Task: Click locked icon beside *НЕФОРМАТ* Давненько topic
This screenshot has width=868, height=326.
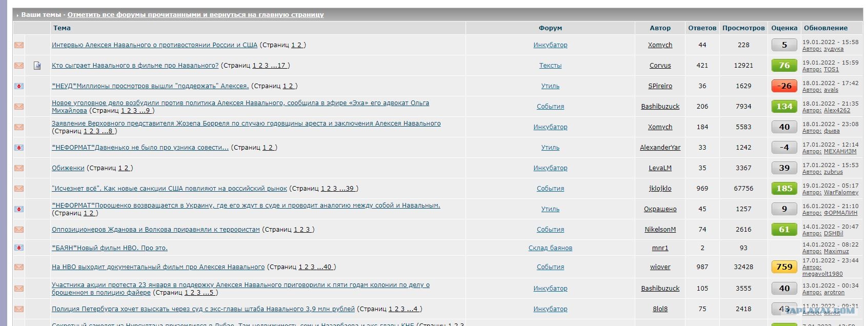Action: pos(19,148)
